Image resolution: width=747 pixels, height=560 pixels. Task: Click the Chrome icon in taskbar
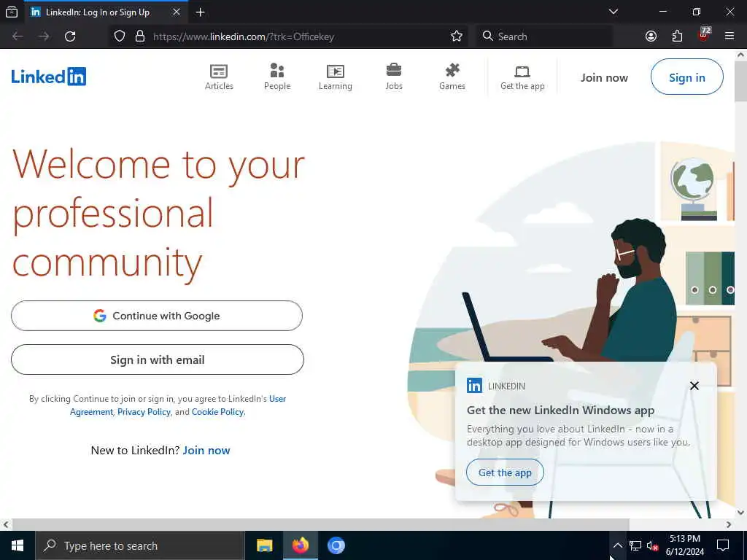tap(336, 545)
